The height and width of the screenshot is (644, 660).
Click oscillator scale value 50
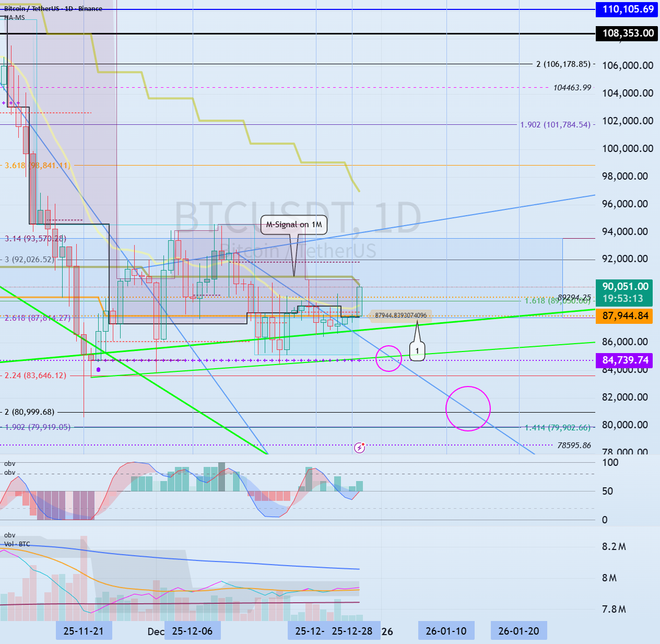pos(607,491)
